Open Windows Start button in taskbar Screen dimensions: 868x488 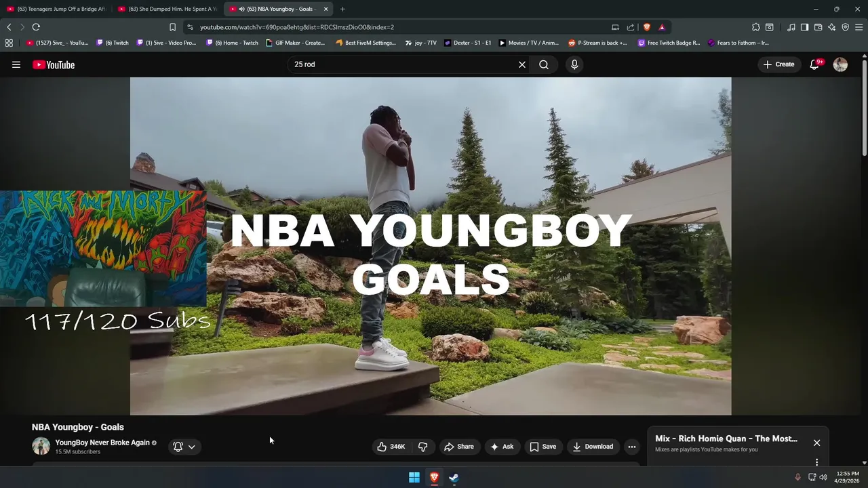414,477
